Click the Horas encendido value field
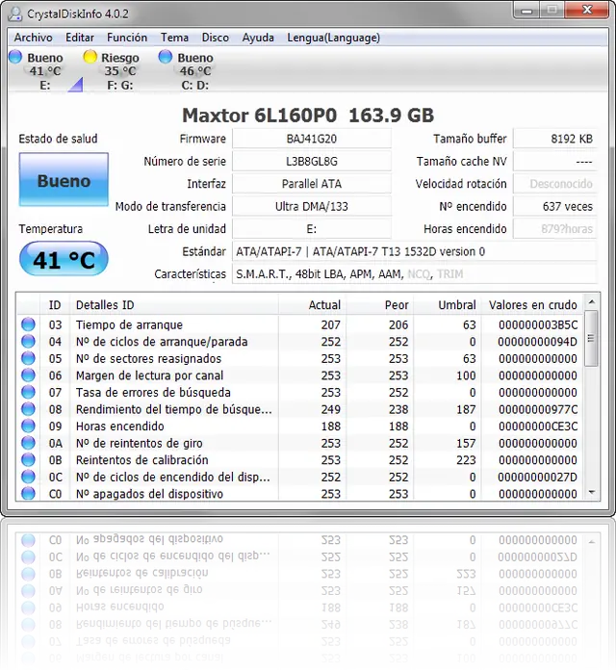Viewport: 616px width, 672px height. [x=554, y=229]
